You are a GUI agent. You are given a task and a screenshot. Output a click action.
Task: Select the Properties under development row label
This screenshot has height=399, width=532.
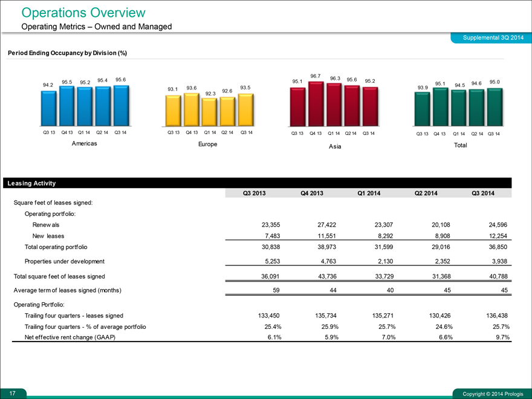point(65,261)
